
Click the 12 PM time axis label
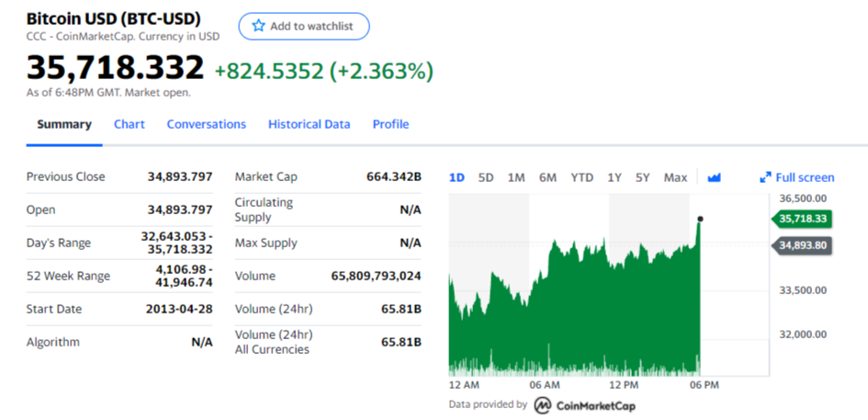coord(624,385)
